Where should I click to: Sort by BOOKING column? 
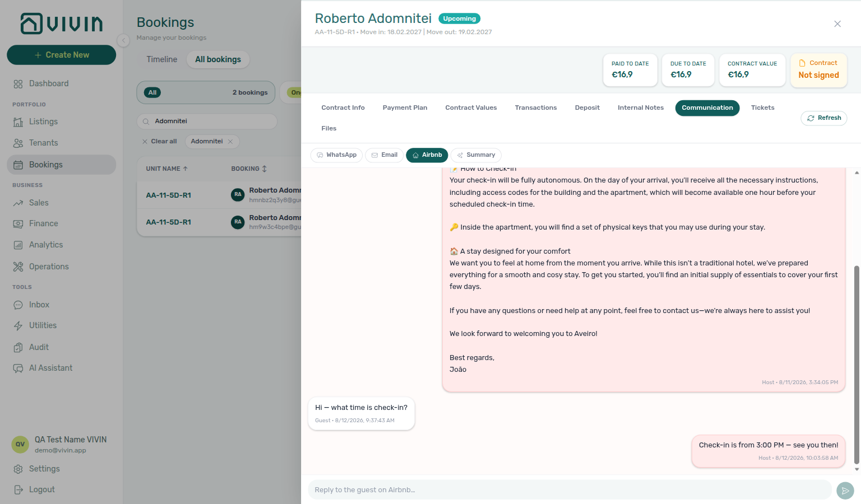point(249,169)
